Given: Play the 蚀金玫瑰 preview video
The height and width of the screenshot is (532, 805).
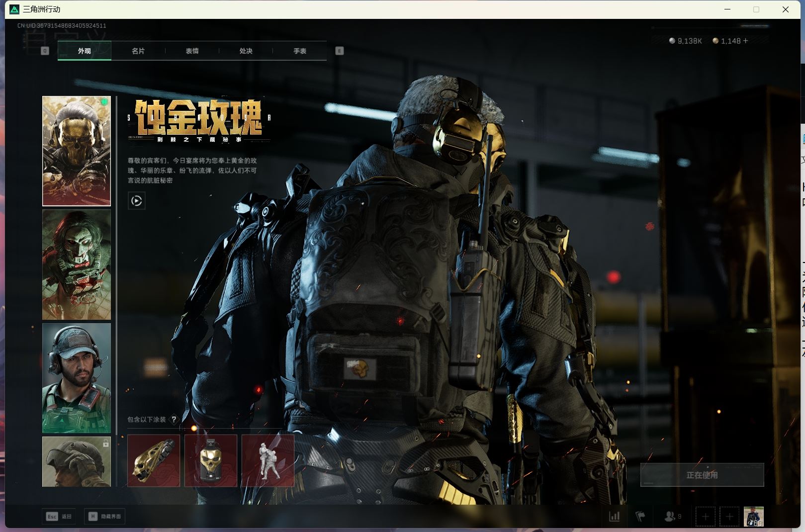Looking at the screenshot, I should tap(137, 201).
